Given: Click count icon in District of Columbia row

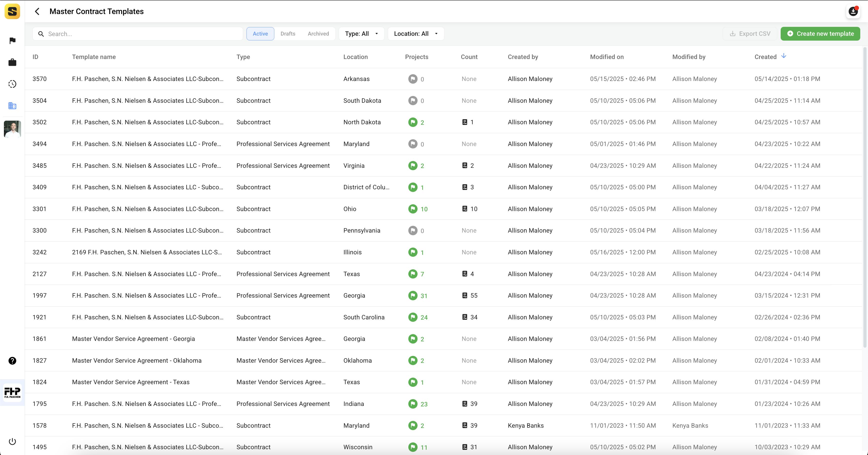Looking at the screenshot, I should coord(465,187).
